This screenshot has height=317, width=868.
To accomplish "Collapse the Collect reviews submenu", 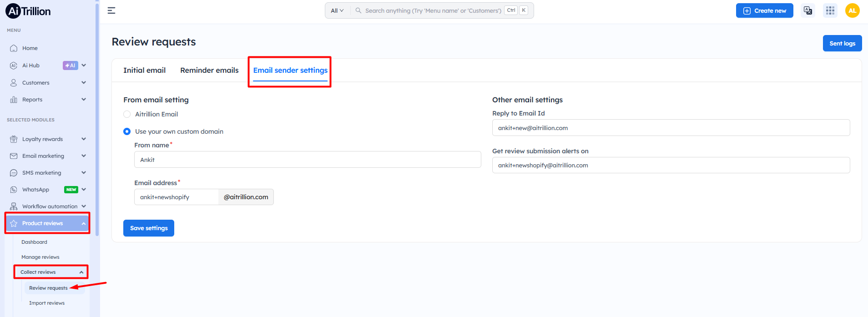I will tap(81, 272).
